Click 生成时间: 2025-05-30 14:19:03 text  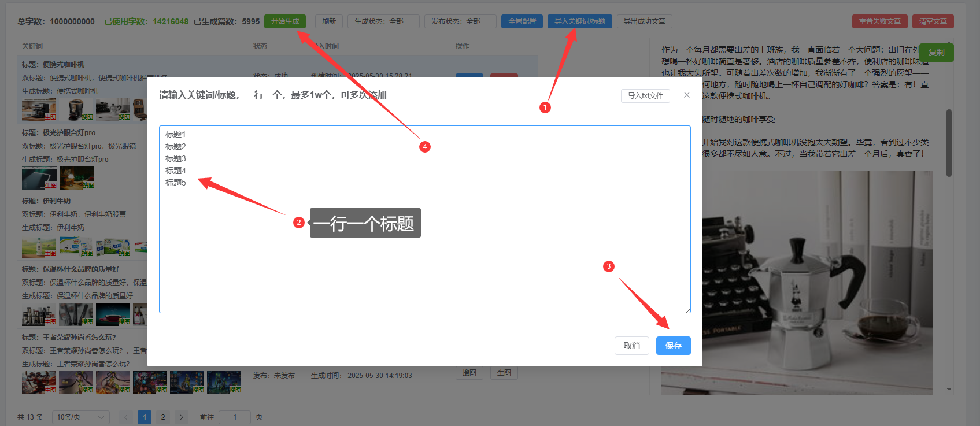coord(361,376)
